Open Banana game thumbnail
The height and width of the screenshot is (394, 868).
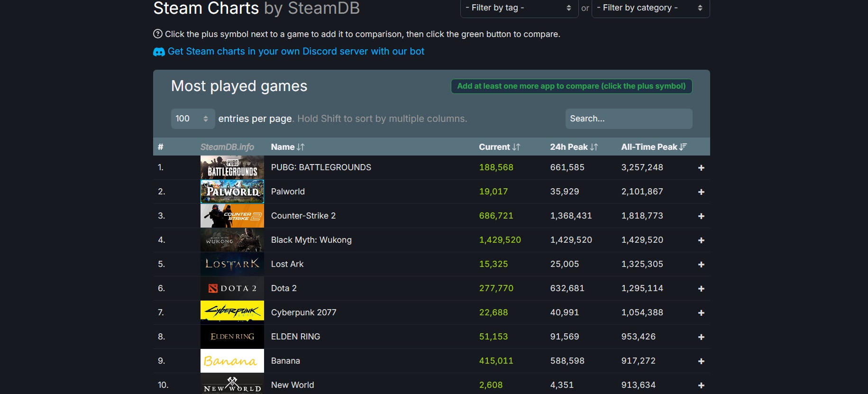click(232, 361)
